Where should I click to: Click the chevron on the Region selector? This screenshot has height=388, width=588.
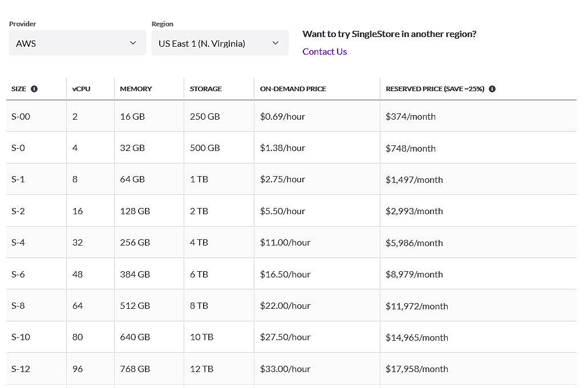point(275,43)
